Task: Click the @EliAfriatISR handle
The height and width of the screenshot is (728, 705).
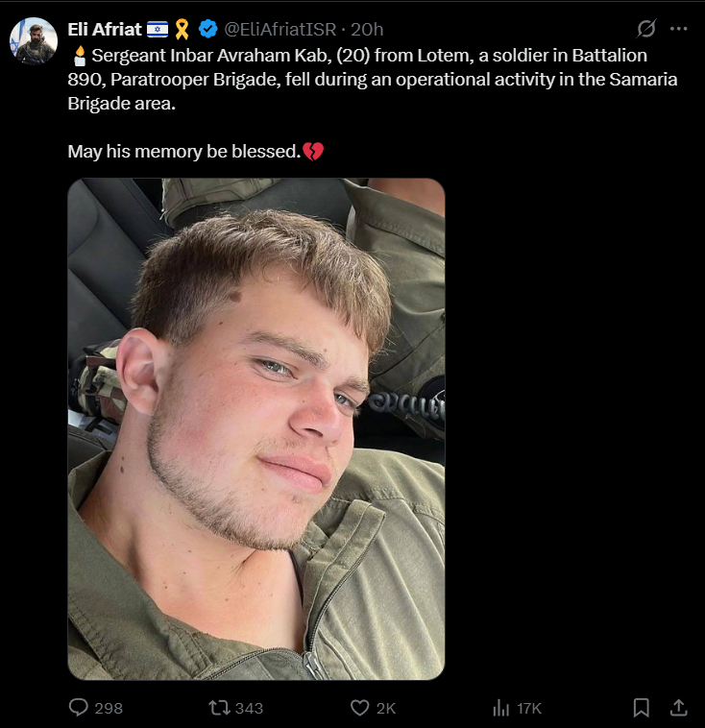Action: pos(281,29)
